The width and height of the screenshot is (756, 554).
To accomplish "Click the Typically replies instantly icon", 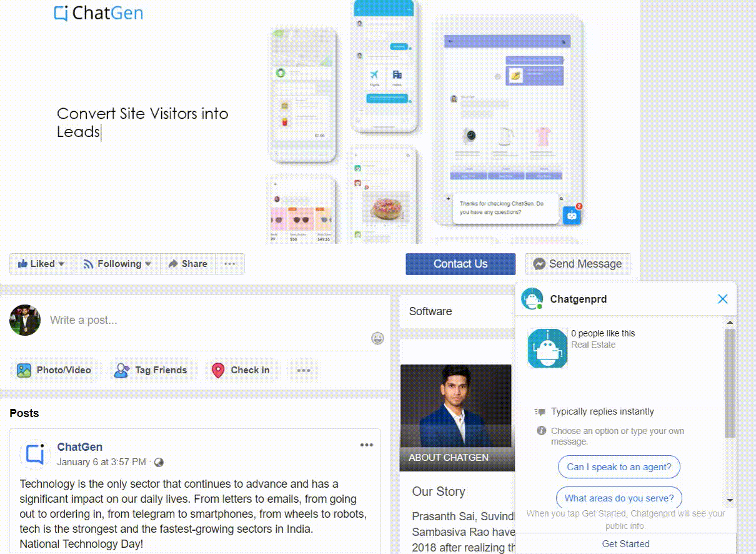I will [540, 411].
